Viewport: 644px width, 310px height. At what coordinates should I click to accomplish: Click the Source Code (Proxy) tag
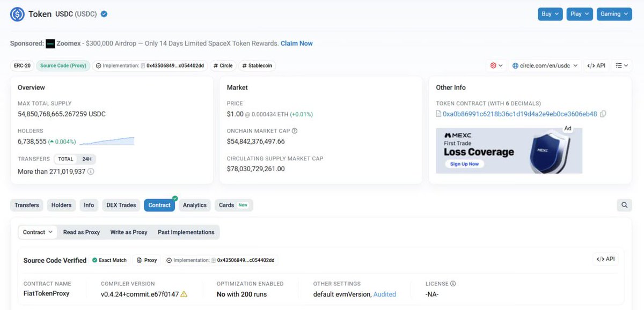pos(63,65)
